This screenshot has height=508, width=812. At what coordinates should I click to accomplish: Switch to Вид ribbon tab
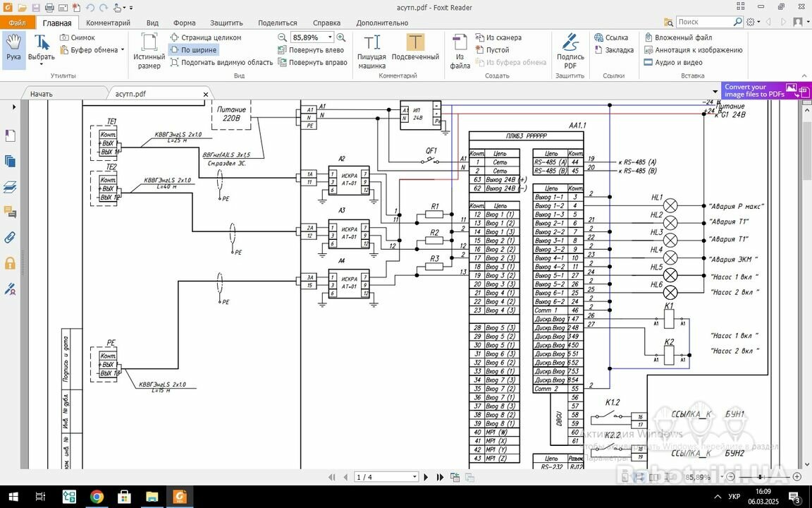(x=152, y=23)
